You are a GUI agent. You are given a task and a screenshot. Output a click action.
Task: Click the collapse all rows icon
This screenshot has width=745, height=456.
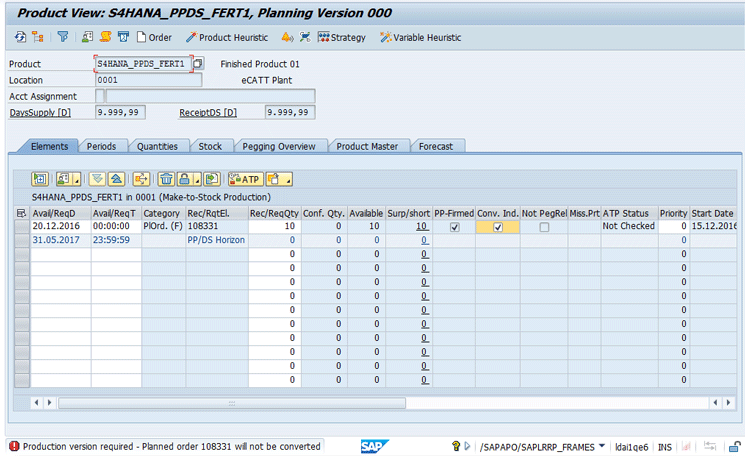point(116,179)
